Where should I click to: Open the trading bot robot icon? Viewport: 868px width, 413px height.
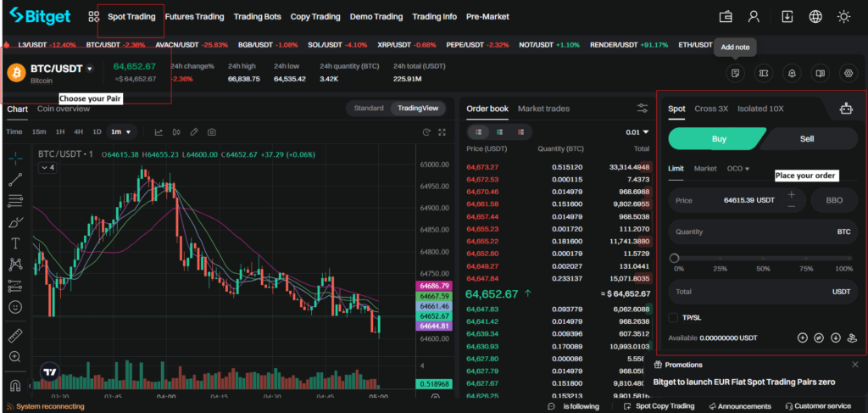pos(846,109)
